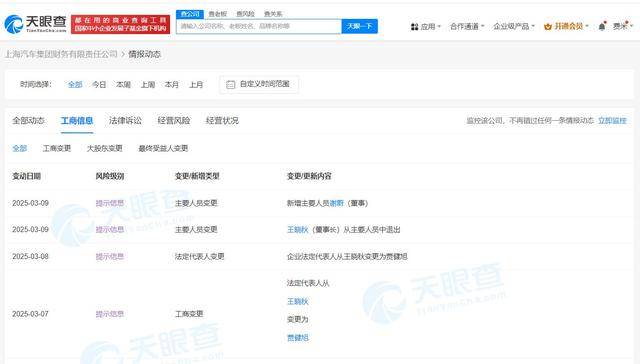Expand the 合作通道 dropdown
The height and width of the screenshot is (364, 640).
click(x=467, y=27)
